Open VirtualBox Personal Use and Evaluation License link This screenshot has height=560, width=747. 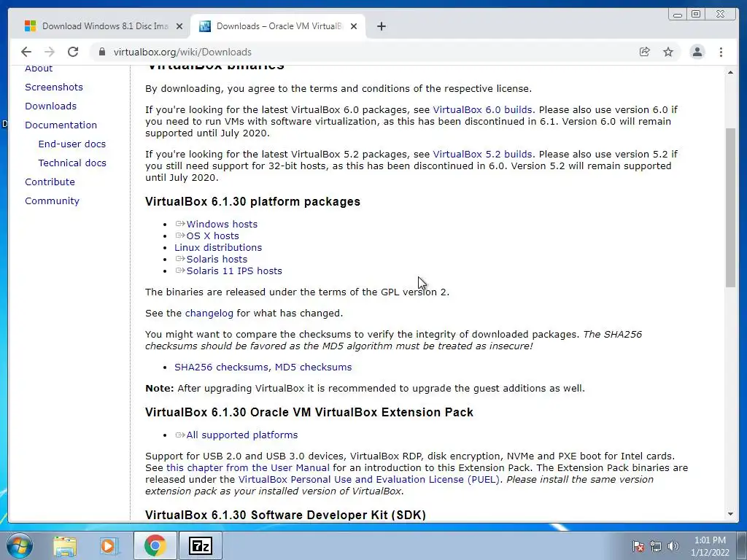coord(368,480)
